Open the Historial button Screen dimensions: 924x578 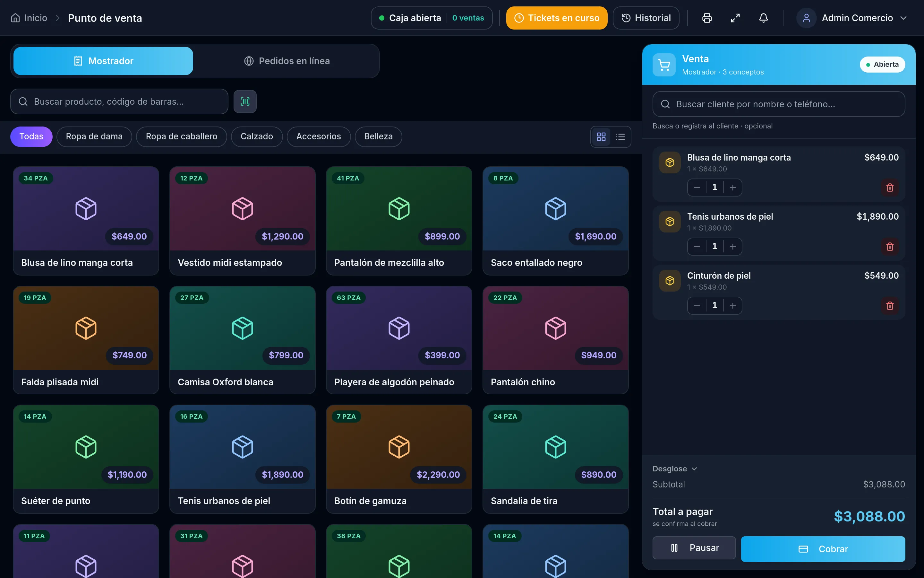tap(646, 18)
